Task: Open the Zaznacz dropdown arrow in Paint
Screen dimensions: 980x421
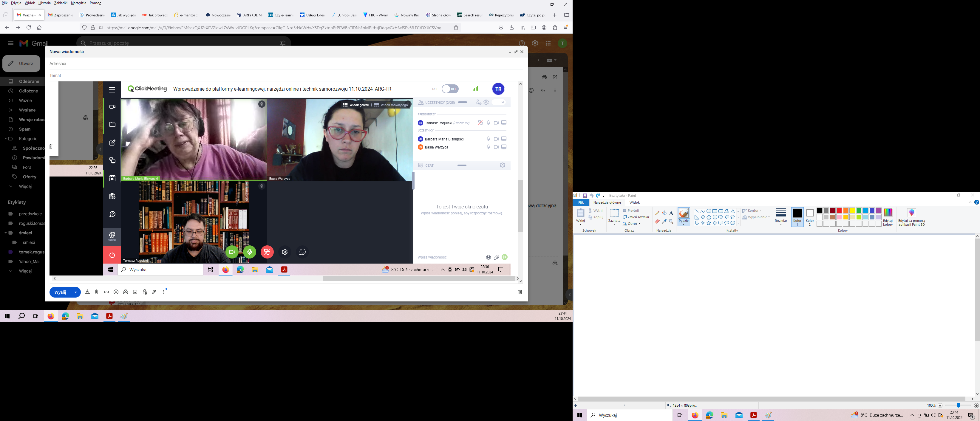Action: (x=614, y=225)
